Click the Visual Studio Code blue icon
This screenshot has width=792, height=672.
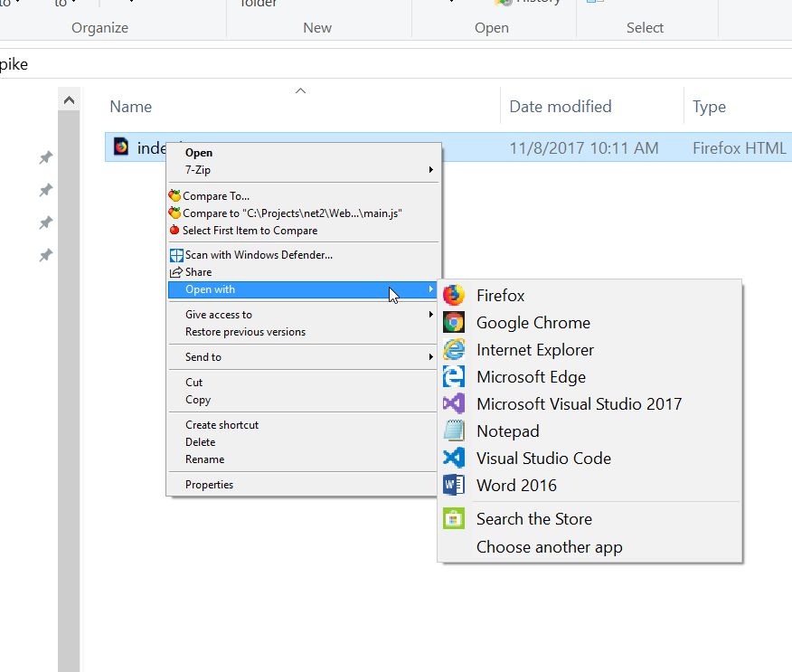(454, 458)
